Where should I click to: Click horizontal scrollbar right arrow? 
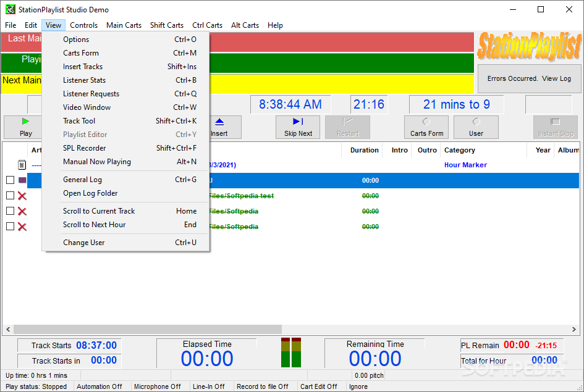coord(574,329)
